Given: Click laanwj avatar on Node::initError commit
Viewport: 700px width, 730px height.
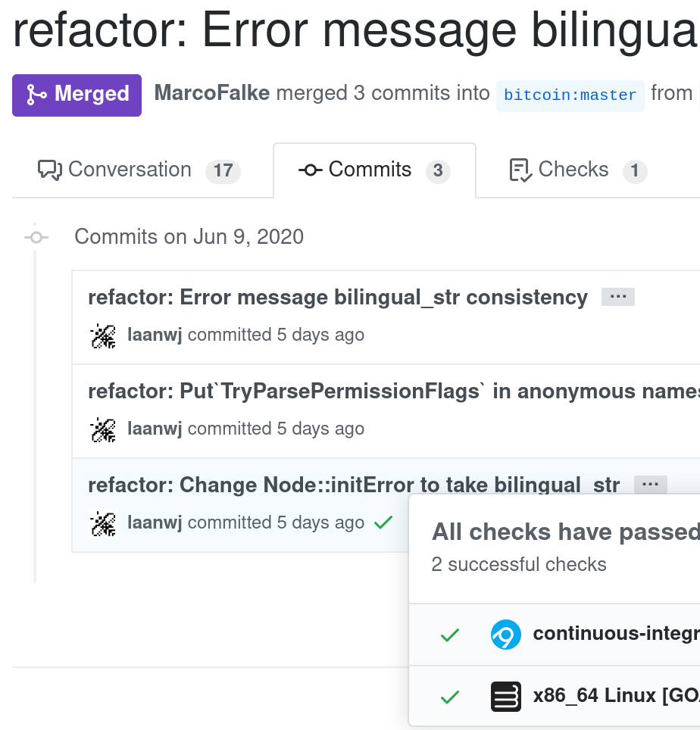Looking at the screenshot, I should tap(103, 523).
